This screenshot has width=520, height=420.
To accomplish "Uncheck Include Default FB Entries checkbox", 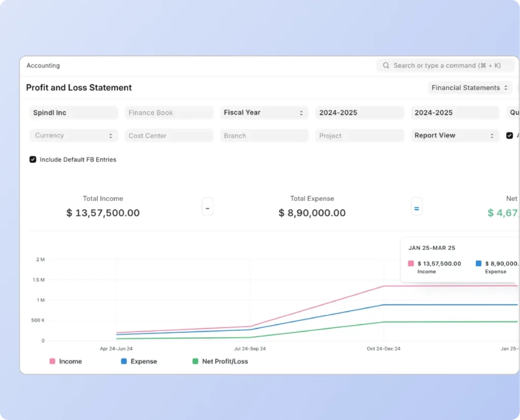I will [33, 159].
